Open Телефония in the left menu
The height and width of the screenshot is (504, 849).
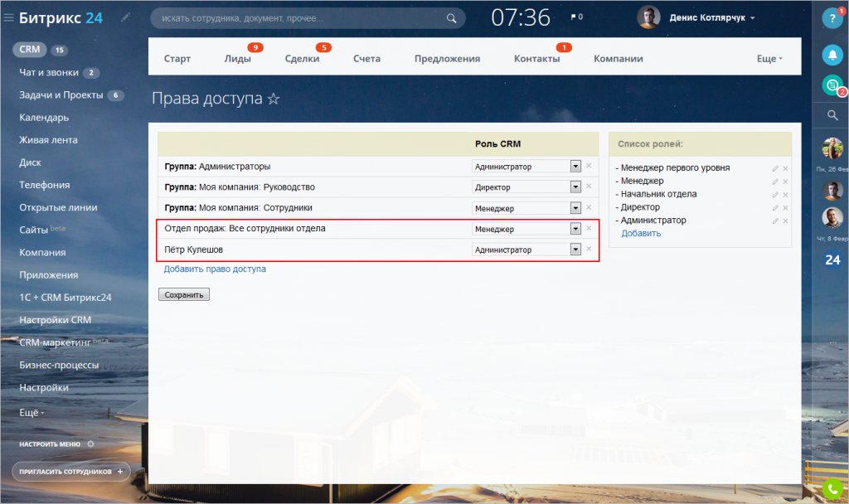coord(45,185)
